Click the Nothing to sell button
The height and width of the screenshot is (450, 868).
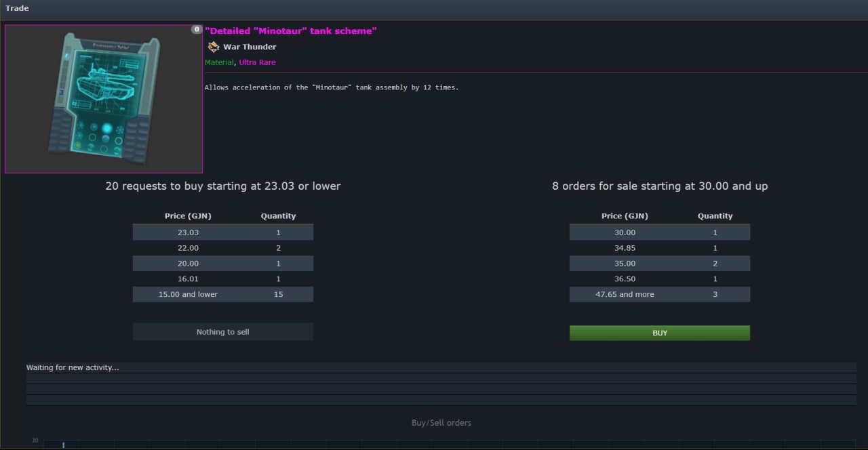(x=223, y=332)
